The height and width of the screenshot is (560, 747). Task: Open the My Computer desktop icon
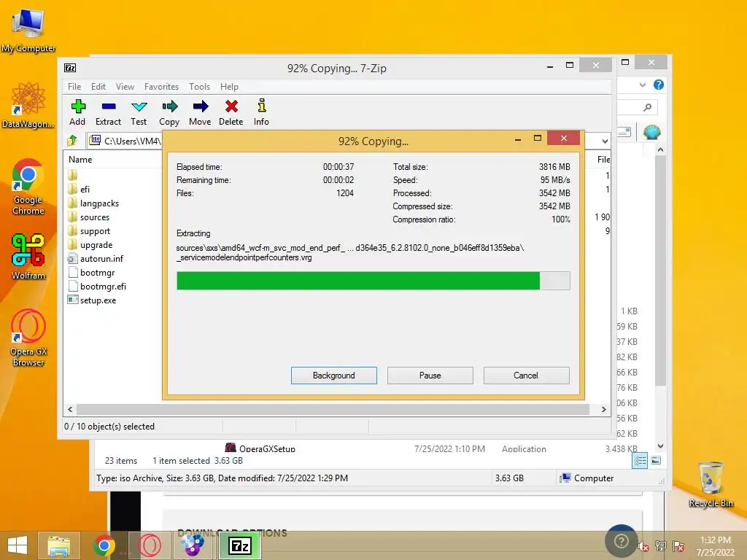[28, 30]
